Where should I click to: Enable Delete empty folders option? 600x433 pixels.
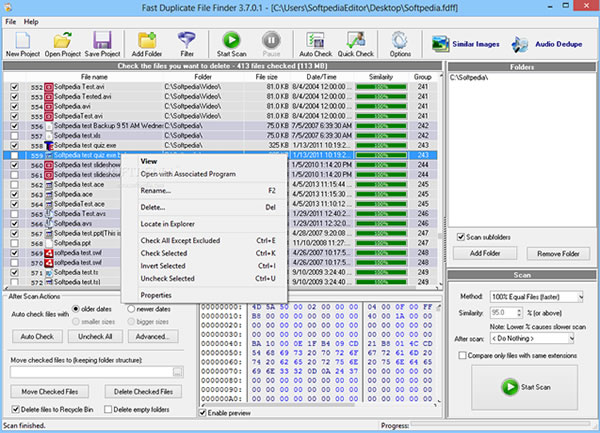point(108,409)
